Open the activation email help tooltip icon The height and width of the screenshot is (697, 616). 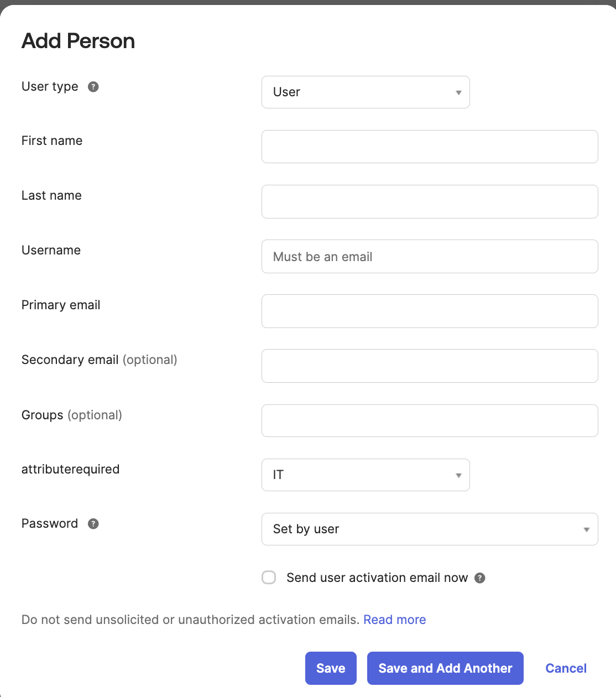[480, 578]
